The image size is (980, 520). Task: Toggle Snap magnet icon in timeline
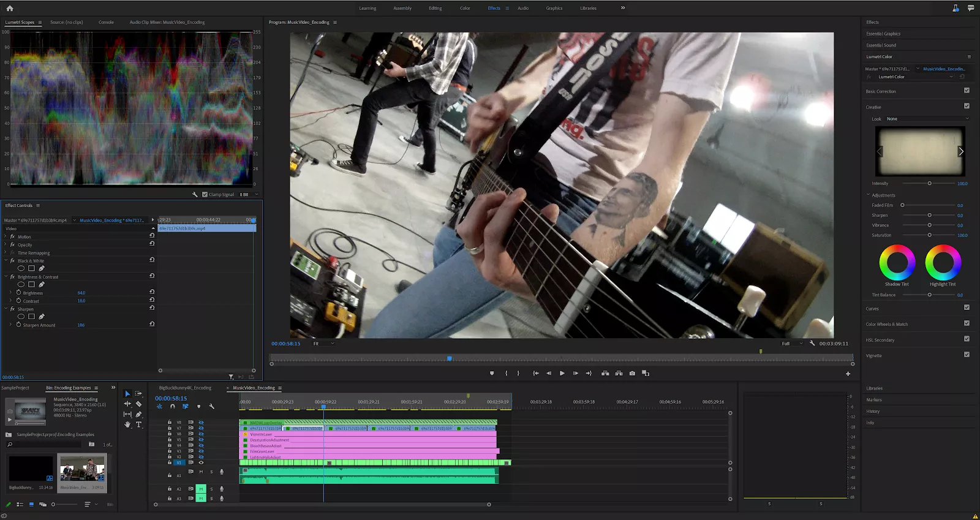(x=173, y=407)
